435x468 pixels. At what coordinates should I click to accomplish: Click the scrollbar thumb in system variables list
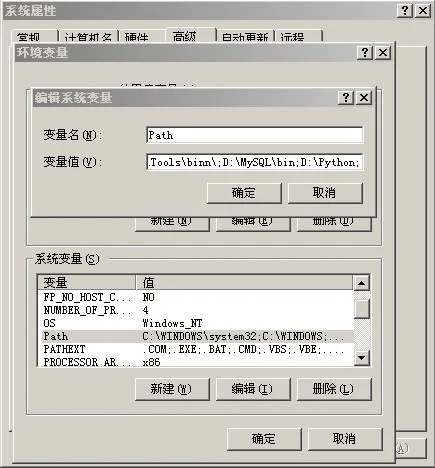(x=362, y=309)
